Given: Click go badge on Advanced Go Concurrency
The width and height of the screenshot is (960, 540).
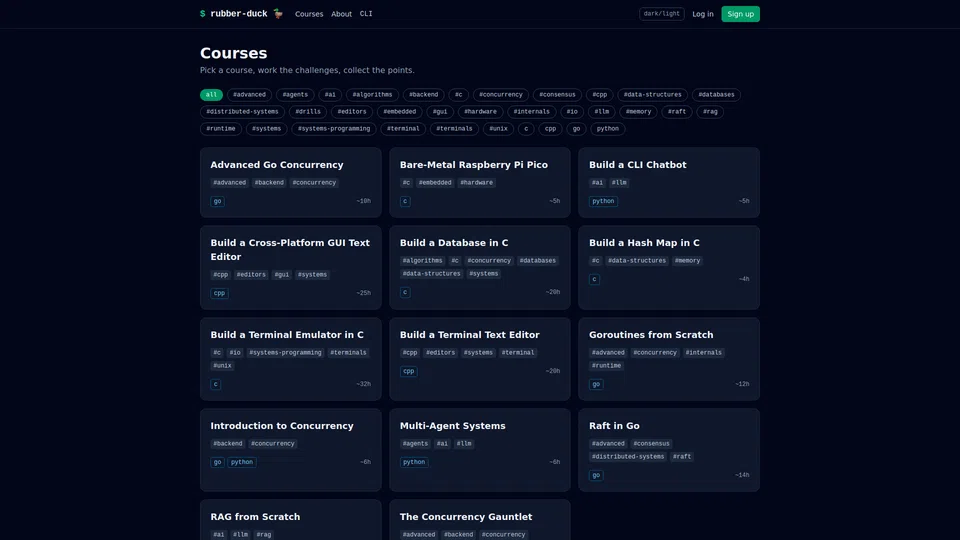Looking at the screenshot, I should pos(217,201).
